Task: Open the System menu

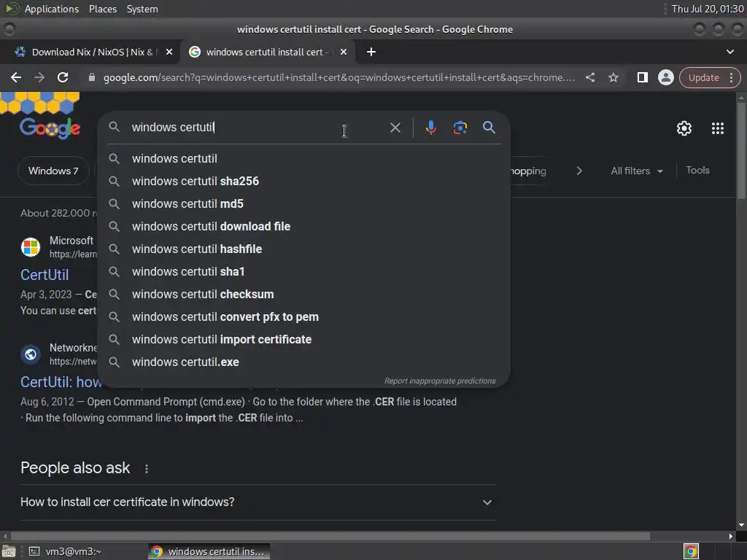Action: click(x=142, y=9)
